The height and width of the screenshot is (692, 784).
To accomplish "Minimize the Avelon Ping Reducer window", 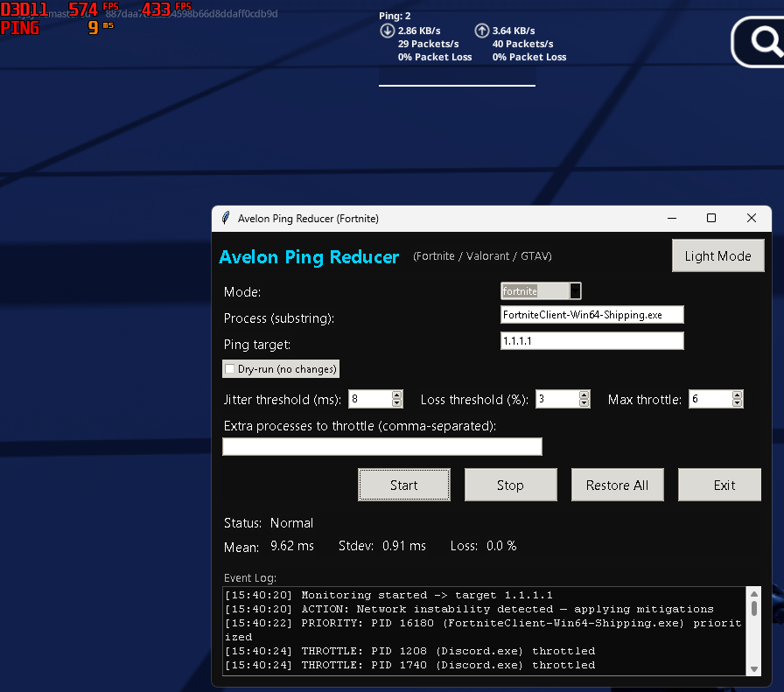I will click(672, 218).
